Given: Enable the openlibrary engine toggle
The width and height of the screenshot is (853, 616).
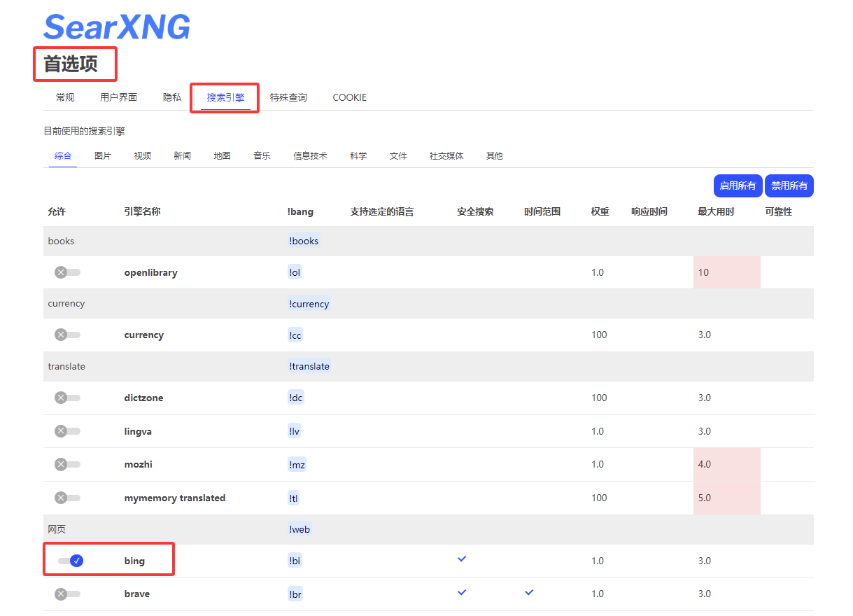Looking at the screenshot, I should (x=68, y=272).
